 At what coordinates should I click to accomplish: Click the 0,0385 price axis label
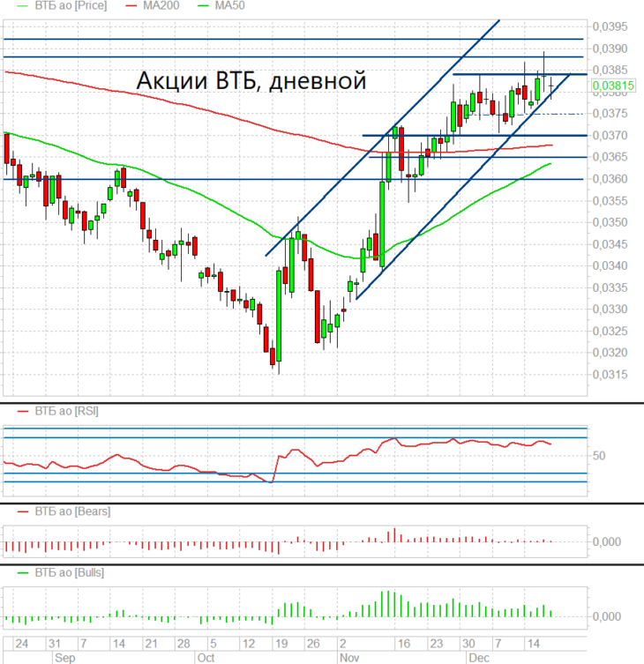tap(610, 70)
